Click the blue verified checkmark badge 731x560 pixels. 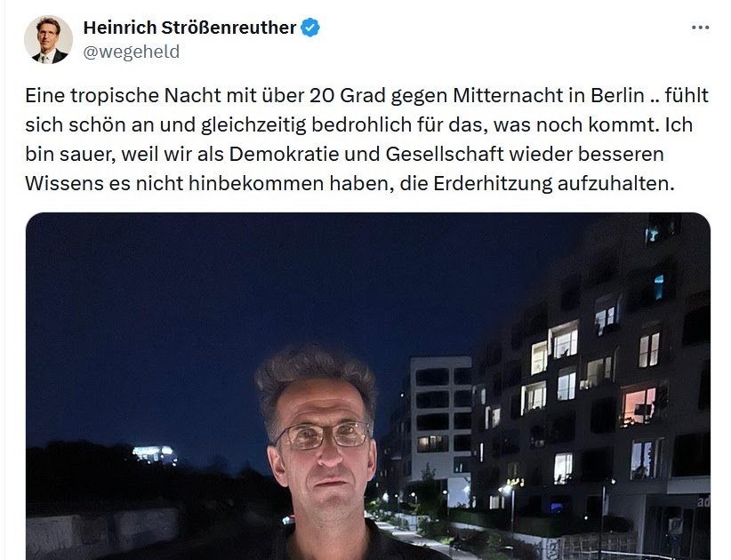(x=310, y=28)
